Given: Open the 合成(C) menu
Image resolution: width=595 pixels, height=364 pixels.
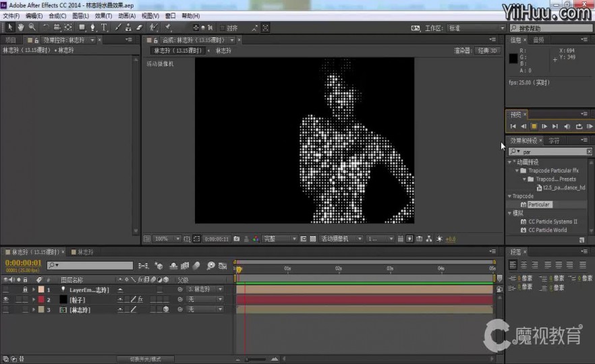Looking at the screenshot, I should [x=57, y=16].
